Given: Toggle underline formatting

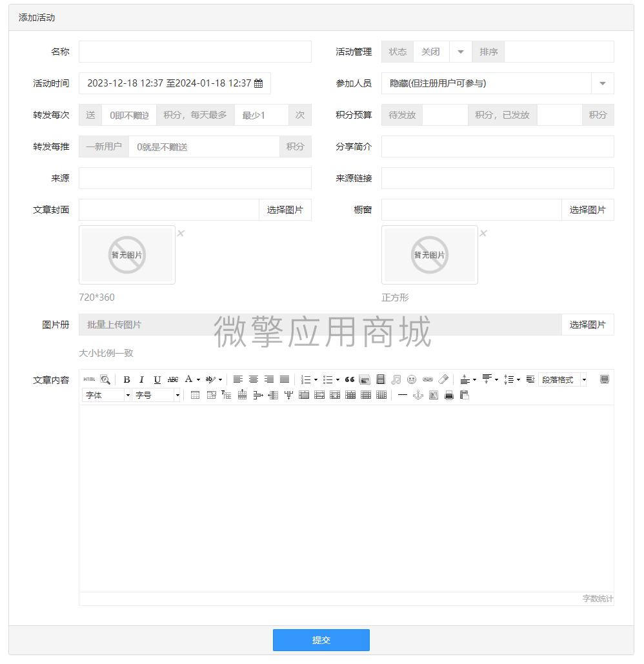Looking at the screenshot, I should pos(157,380).
